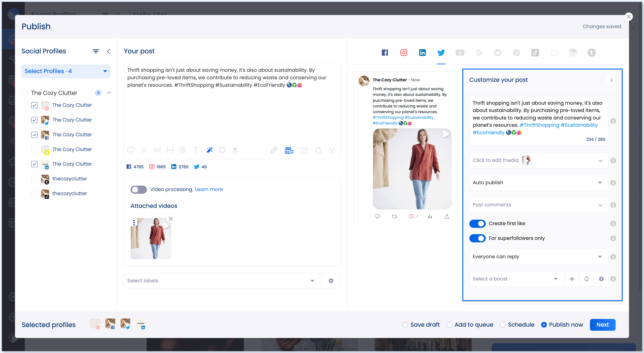Click the video camera attach icon

(289, 150)
